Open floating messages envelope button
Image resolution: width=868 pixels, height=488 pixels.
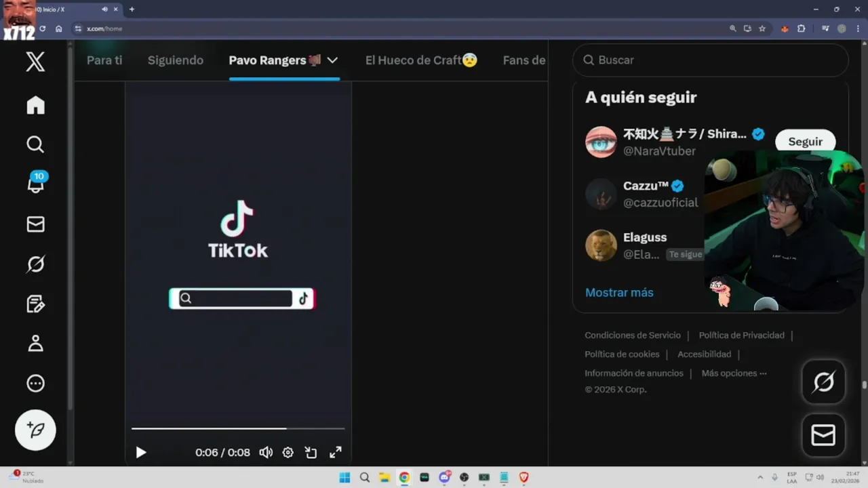click(823, 435)
